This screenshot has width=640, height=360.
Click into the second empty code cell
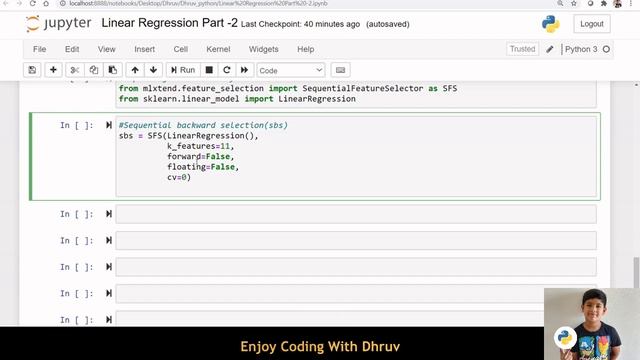tap(356, 241)
